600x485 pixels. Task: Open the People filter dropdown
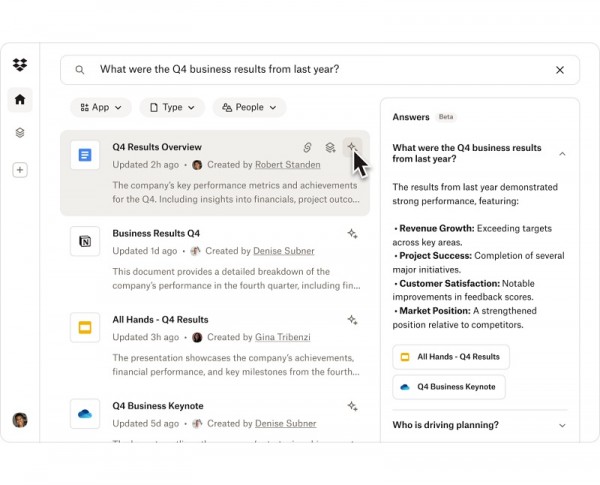coord(249,107)
